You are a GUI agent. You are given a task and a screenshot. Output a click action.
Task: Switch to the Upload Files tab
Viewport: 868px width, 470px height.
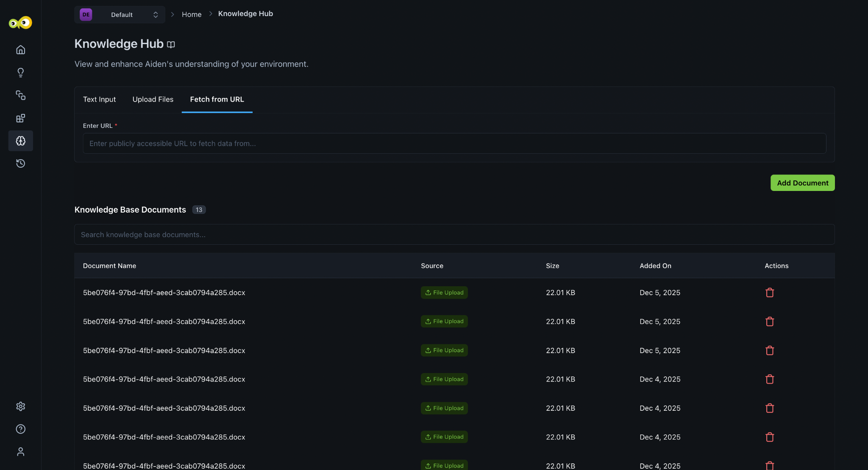[x=153, y=100]
